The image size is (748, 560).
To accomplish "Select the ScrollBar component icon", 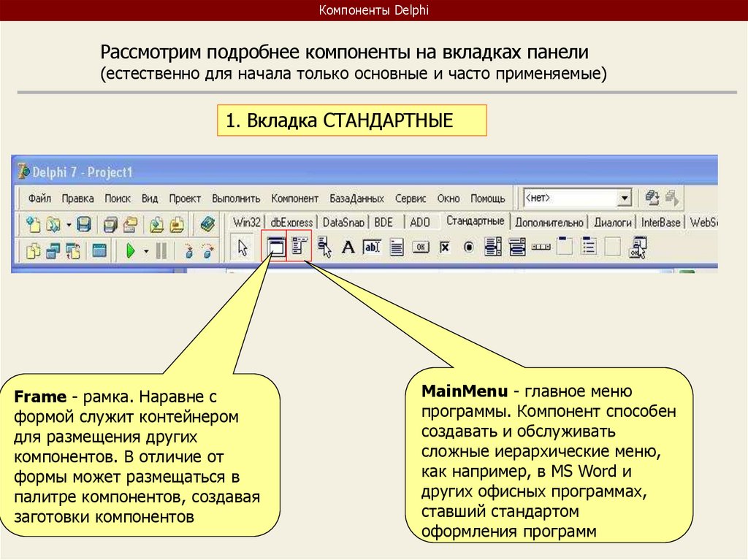I will point(541,247).
